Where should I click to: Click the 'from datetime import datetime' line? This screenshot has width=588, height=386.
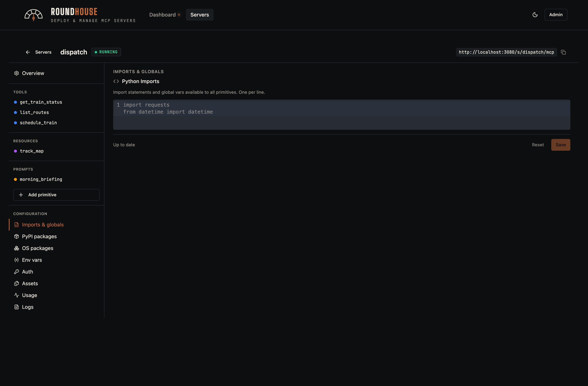pos(168,112)
